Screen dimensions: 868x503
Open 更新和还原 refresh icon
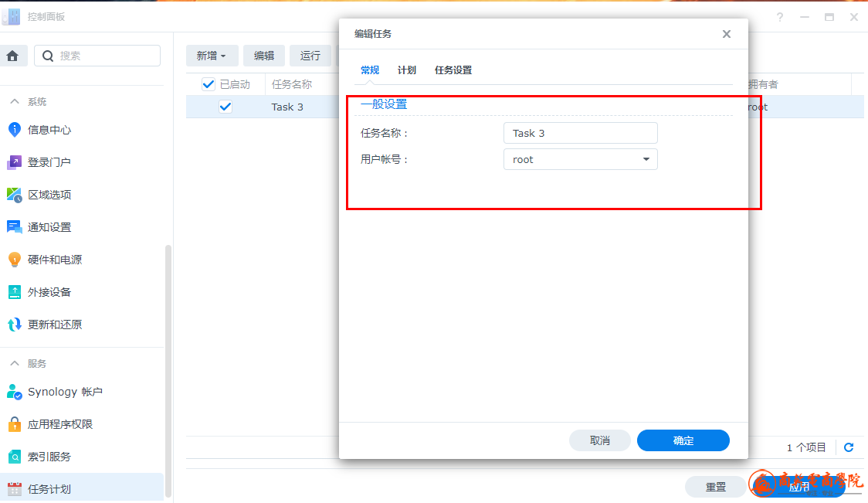14,325
